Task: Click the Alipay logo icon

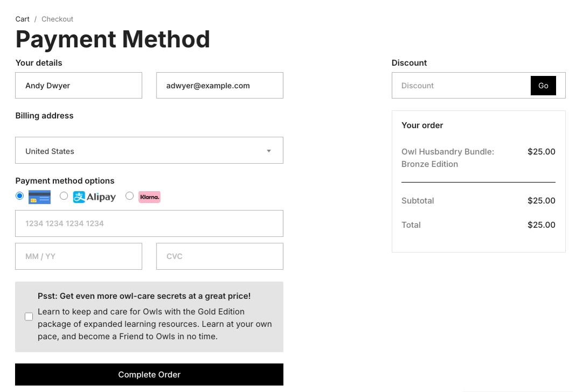Action: (95, 197)
